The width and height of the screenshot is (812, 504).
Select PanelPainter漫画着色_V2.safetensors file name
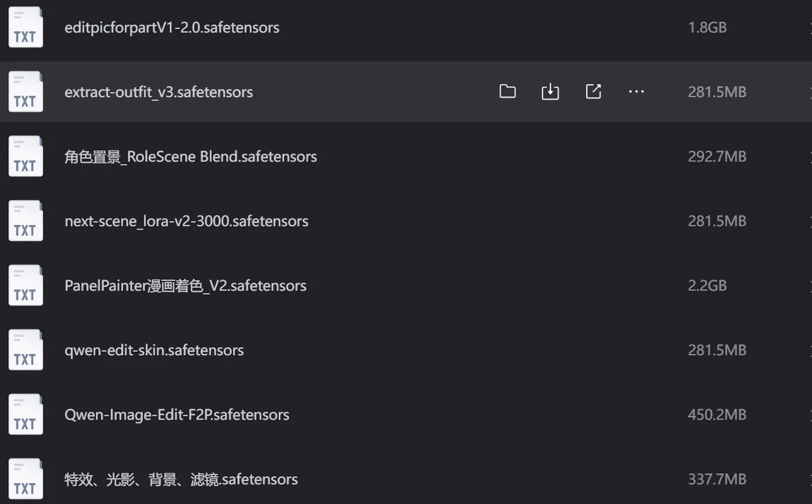click(x=185, y=286)
